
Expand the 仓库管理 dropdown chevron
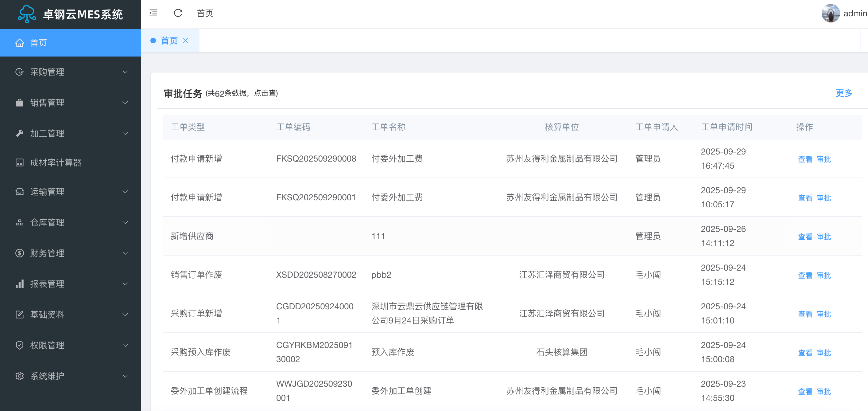125,222
